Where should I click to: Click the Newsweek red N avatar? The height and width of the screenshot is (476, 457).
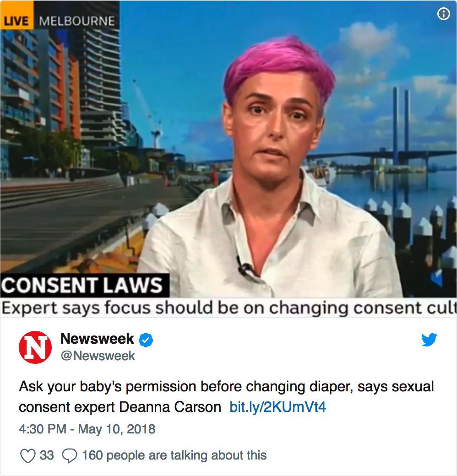pyautogui.click(x=35, y=347)
